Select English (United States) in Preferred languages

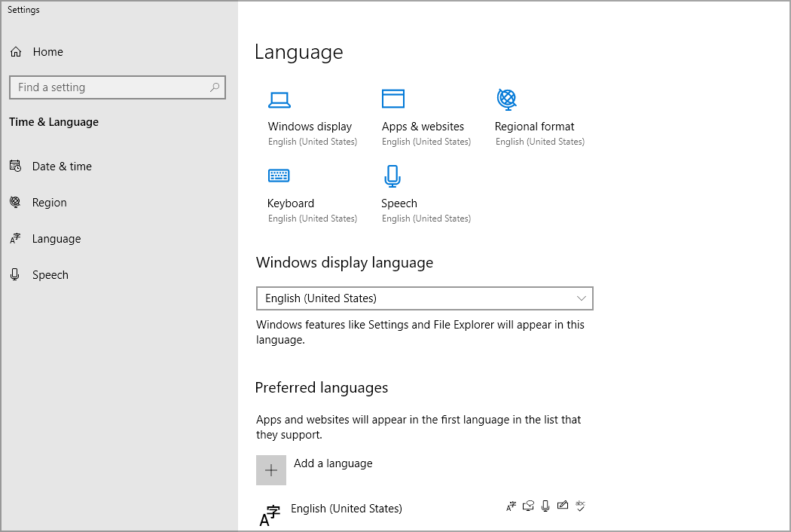[347, 509]
